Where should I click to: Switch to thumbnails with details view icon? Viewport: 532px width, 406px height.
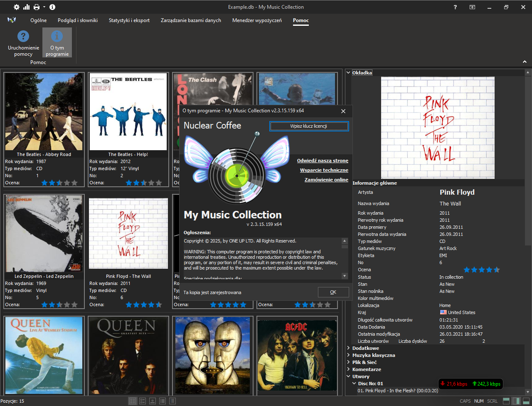pyautogui.click(x=143, y=401)
